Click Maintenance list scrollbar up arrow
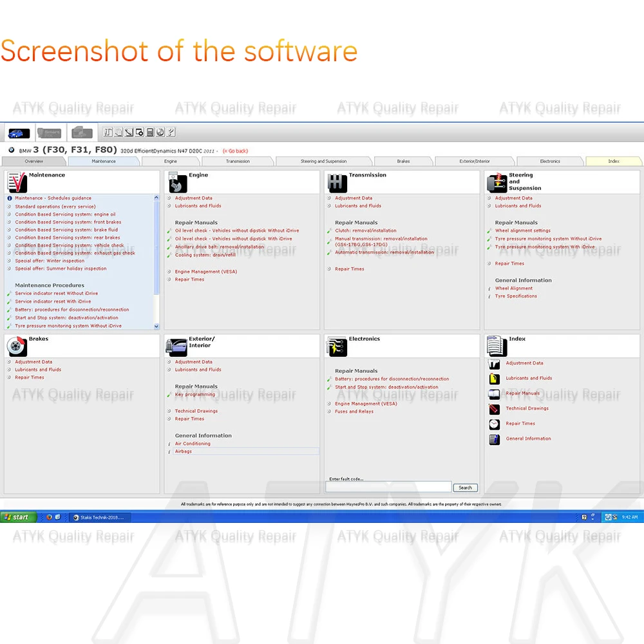This screenshot has width=644, height=644. [156, 198]
